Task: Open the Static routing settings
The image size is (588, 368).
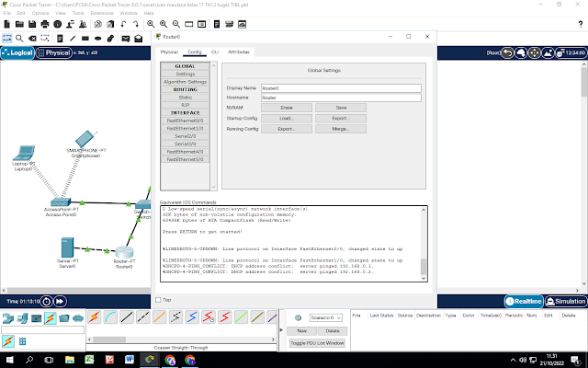Action: (185, 98)
